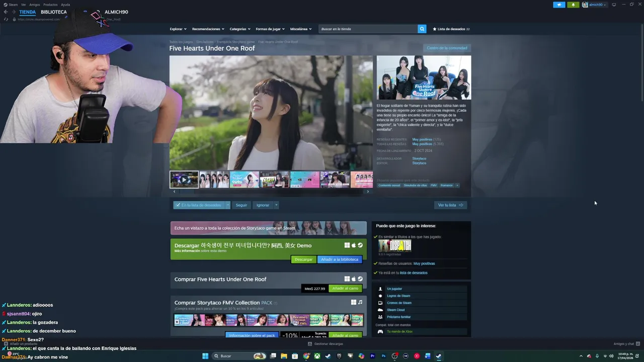This screenshot has height=362, width=644.
Task: Open the 'lista de deseados' inline link
Action: click(x=414, y=273)
